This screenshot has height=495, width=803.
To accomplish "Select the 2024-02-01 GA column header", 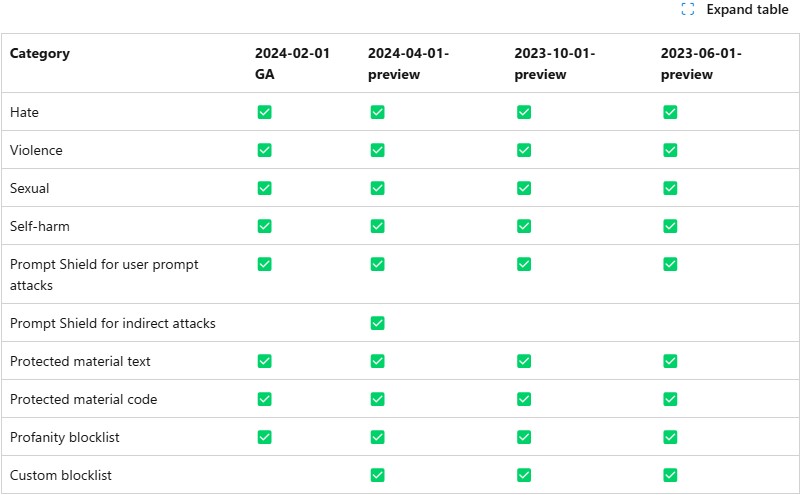I will (x=292, y=63).
